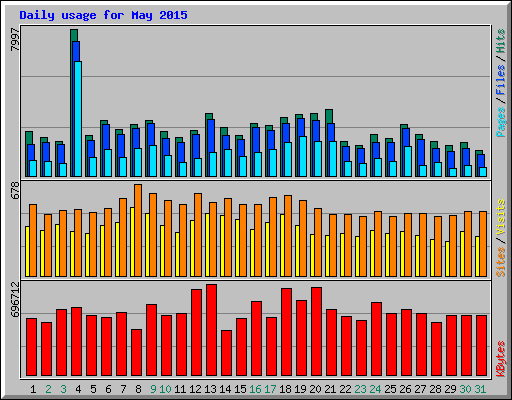The width and height of the screenshot is (512, 400).
Task: Select day 21 on the date axis
Action: pos(330,389)
